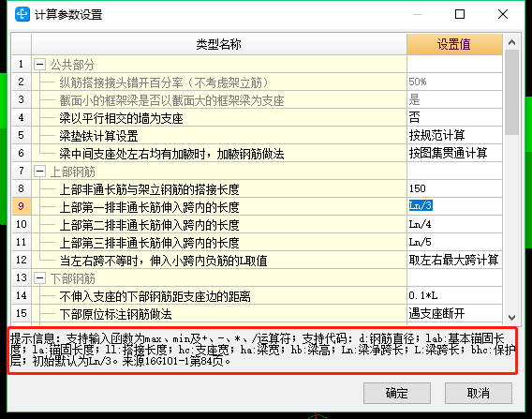Select row 截面小的框架梁是否以截面大的框架梁为支座
The width and height of the screenshot is (532, 419).
219,99
